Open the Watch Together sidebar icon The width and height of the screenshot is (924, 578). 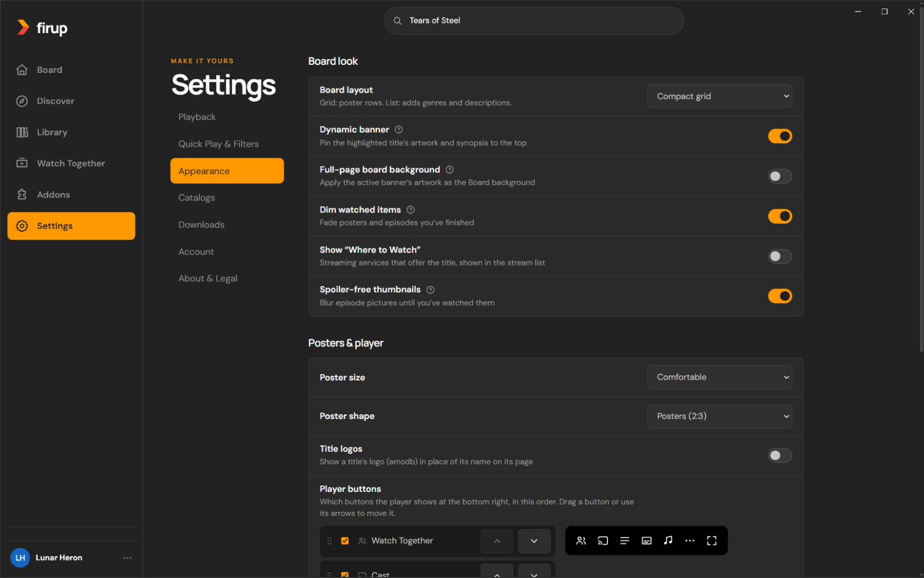point(22,163)
